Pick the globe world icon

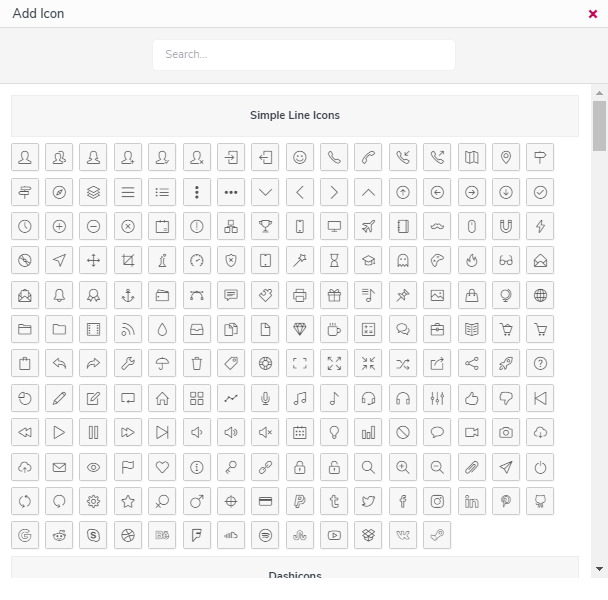(540, 295)
